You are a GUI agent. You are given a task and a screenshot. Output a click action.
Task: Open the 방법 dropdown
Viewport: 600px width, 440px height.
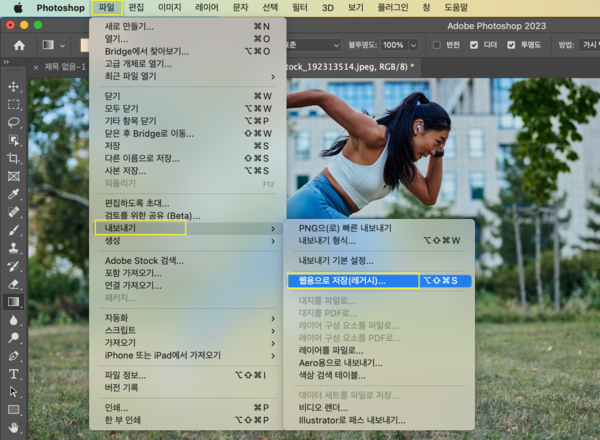(589, 45)
